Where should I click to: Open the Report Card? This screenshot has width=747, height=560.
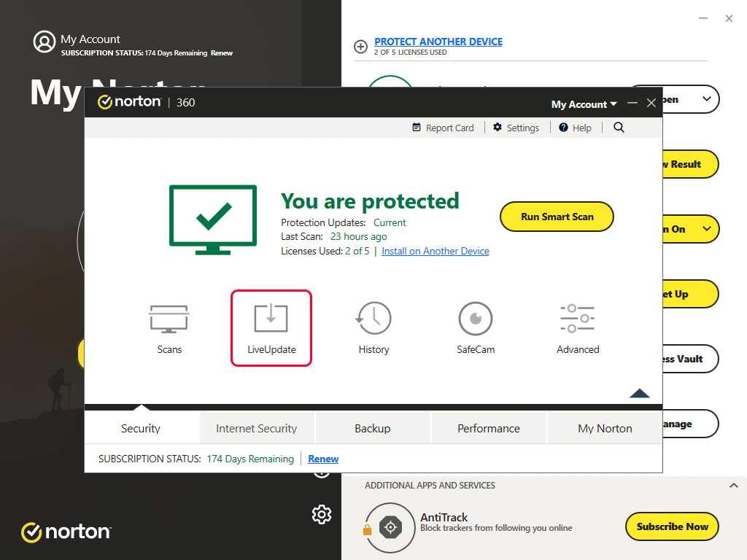[x=443, y=128]
